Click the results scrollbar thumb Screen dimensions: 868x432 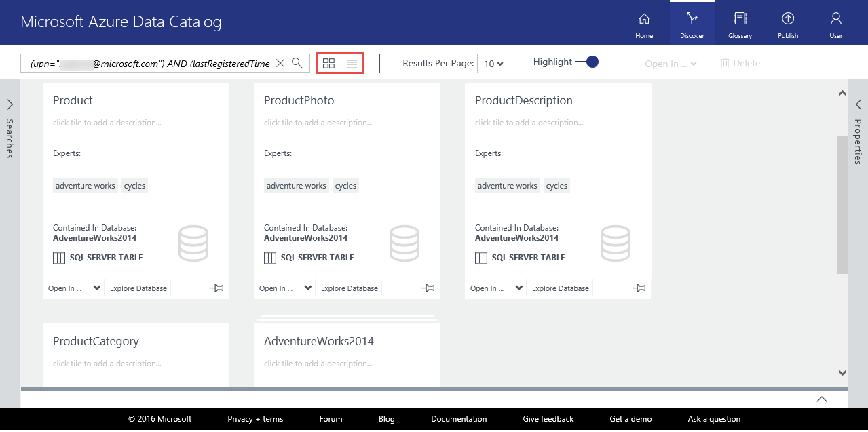(842, 204)
